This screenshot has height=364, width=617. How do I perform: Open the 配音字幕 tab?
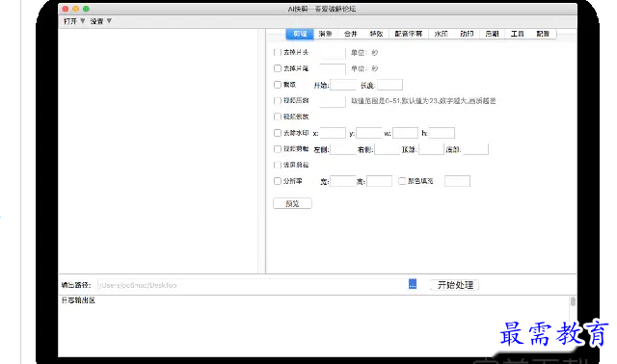pos(409,34)
